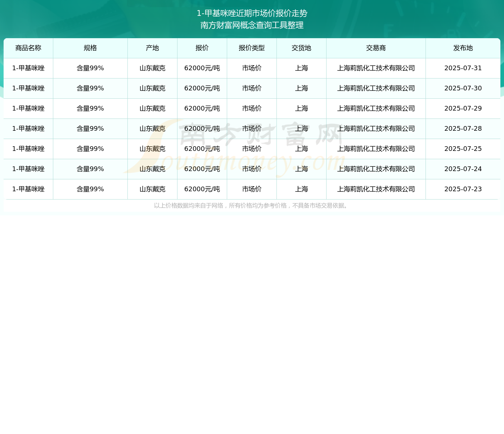Click 含量99% in the 2025-07-25 row
Image resolution: width=504 pixels, height=434 pixels.
[x=90, y=149]
